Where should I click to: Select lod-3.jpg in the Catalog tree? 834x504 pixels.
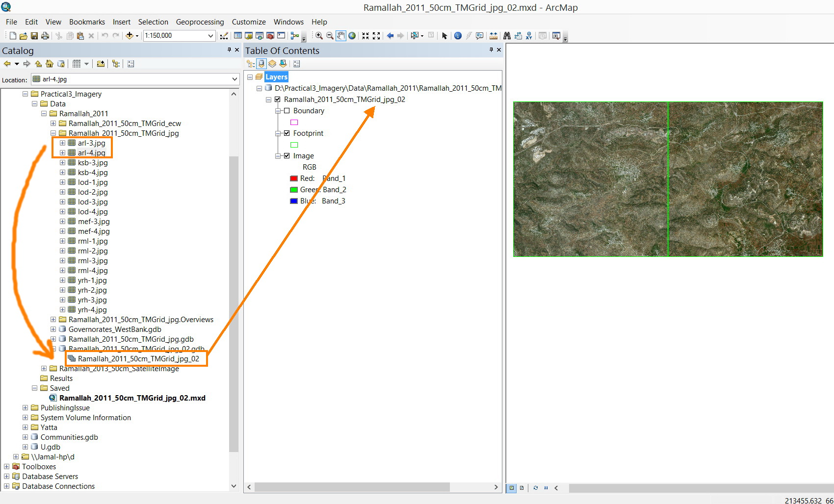click(x=93, y=202)
